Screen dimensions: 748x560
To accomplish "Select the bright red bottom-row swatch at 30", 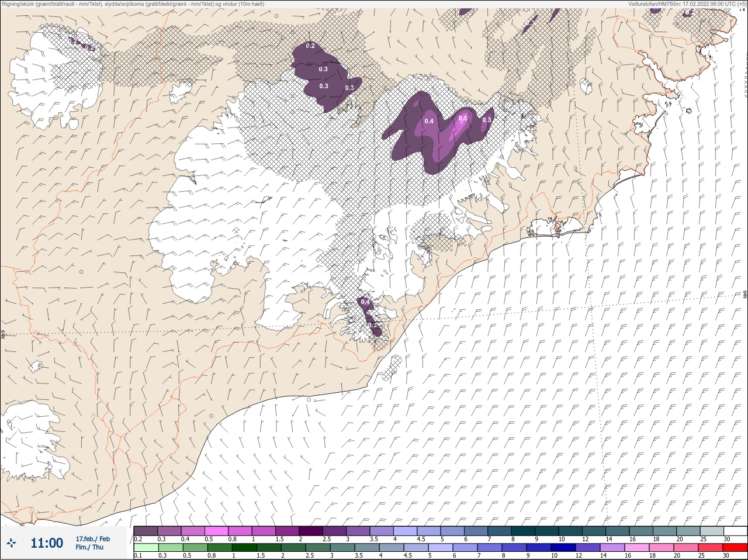I will tap(735, 548).
